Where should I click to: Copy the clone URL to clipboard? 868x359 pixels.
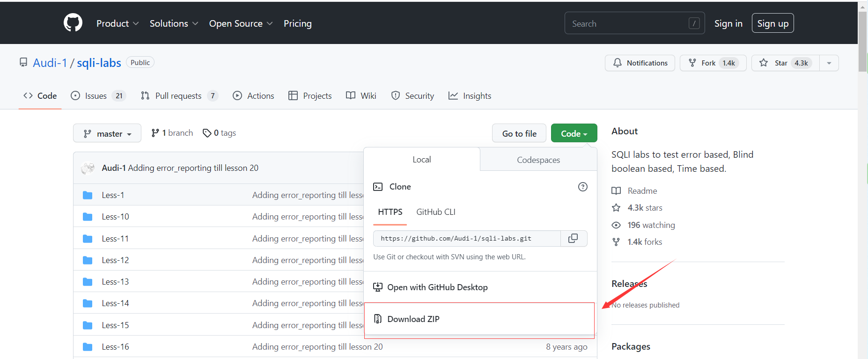573,238
